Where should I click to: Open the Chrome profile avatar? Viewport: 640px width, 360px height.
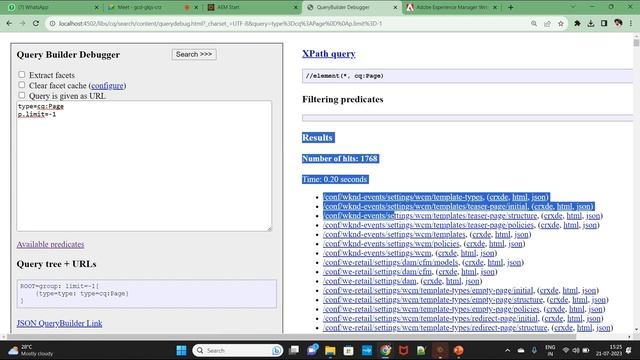[618, 24]
